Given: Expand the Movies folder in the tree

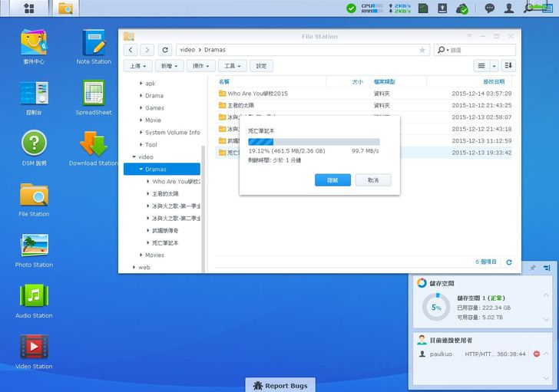Looking at the screenshot, I should (x=142, y=255).
